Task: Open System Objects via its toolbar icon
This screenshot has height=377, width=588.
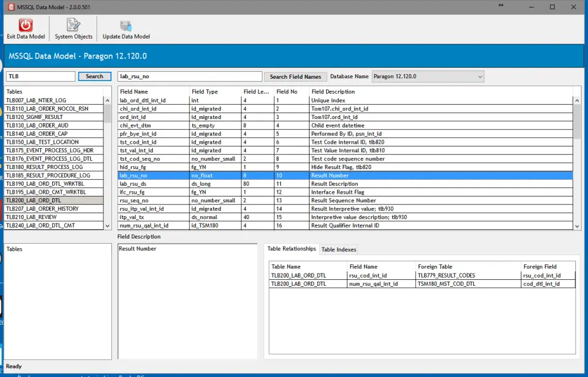Action: pos(73,28)
